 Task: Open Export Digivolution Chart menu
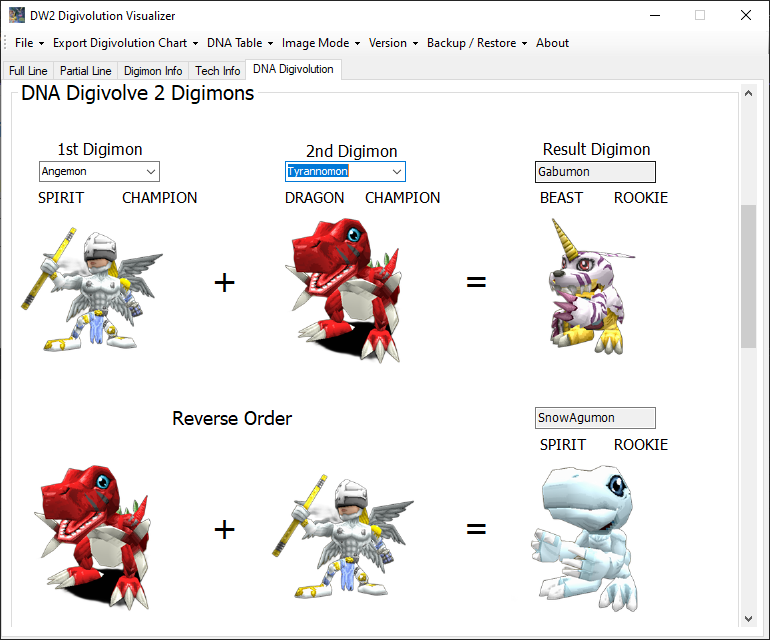(125, 43)
